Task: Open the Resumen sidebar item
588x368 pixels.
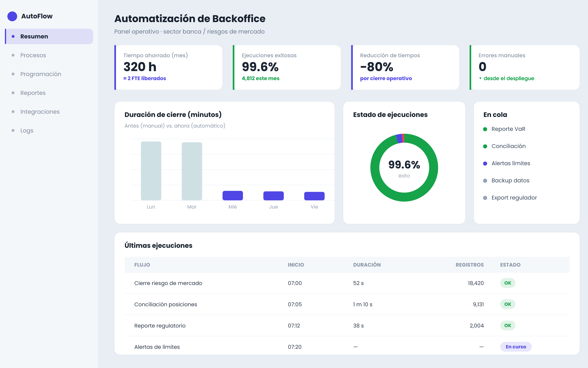Action: tap(49, 37)
